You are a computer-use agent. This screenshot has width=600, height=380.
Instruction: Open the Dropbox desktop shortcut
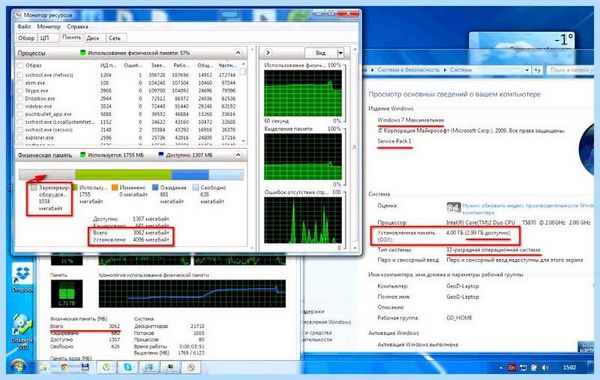pyautogui.click(x=22, y=277)
